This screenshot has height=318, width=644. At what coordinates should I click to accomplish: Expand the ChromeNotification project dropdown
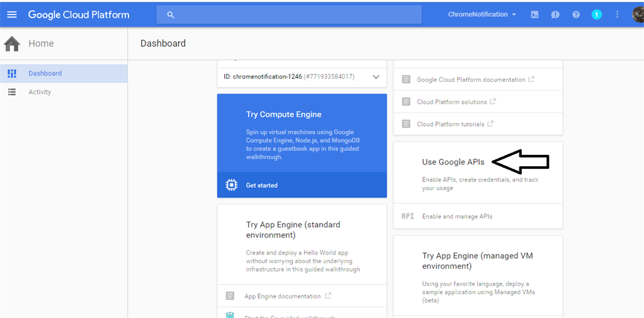click(482, 14)
